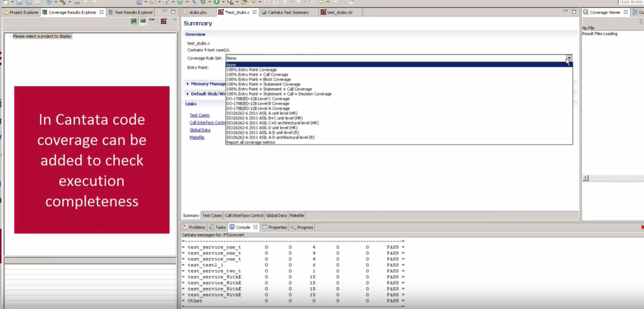Open the Tasks view tab
Viewport: 644px width, 309px height.
(218, 227)
